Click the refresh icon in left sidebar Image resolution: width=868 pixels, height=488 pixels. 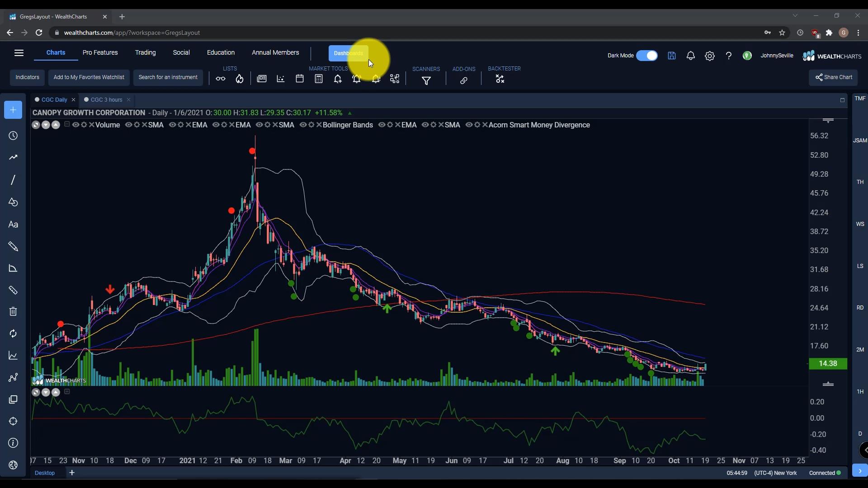13,333
